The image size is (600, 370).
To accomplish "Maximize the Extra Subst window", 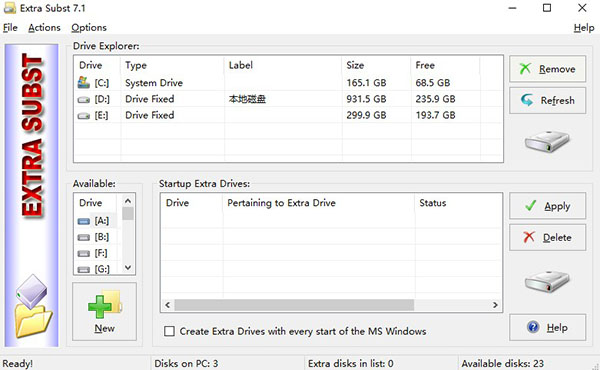I will [547, 8].
